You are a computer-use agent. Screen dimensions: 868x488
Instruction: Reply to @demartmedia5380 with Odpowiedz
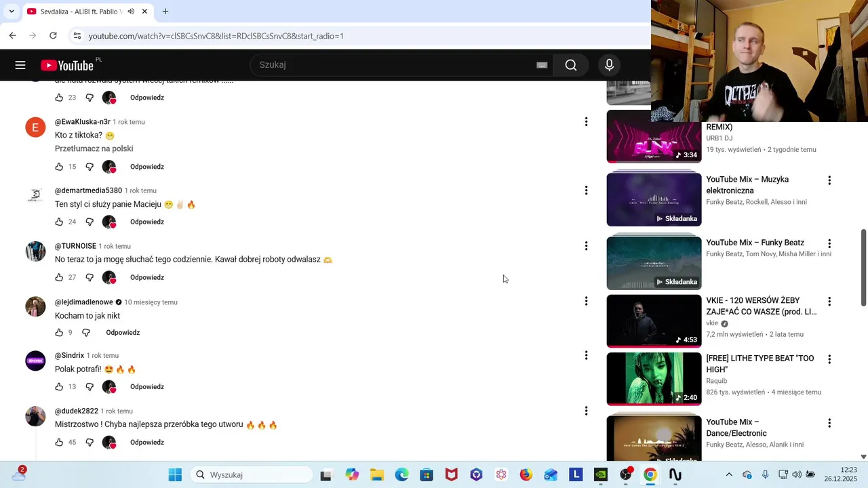click(x=147, y=222)
